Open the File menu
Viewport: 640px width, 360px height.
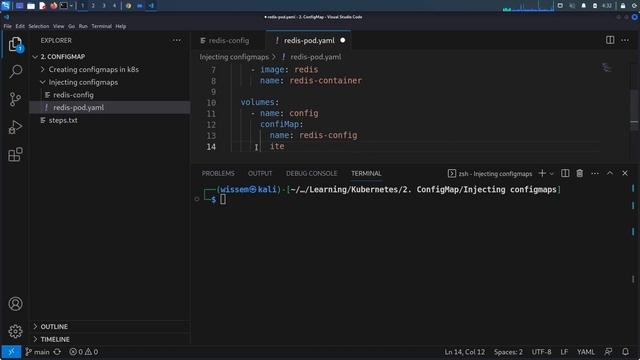pos(7,26)
